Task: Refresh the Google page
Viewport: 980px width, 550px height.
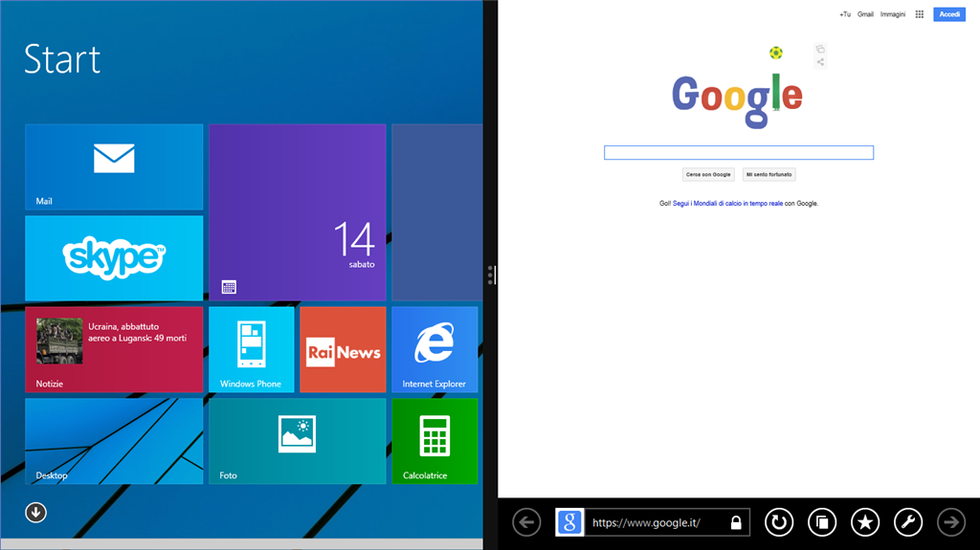Action: coord(779,522)
